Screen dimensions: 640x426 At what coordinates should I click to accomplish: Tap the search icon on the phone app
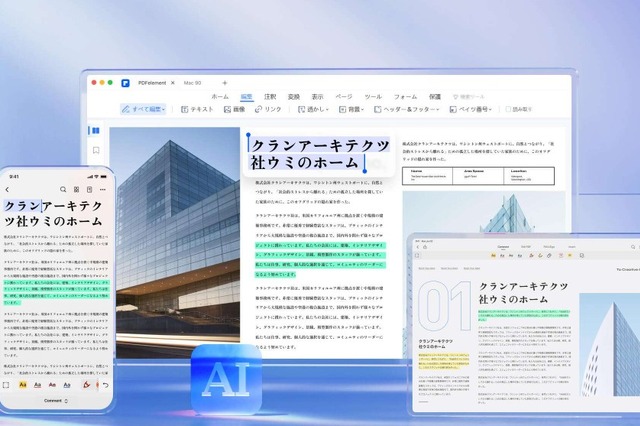[63, 189]
